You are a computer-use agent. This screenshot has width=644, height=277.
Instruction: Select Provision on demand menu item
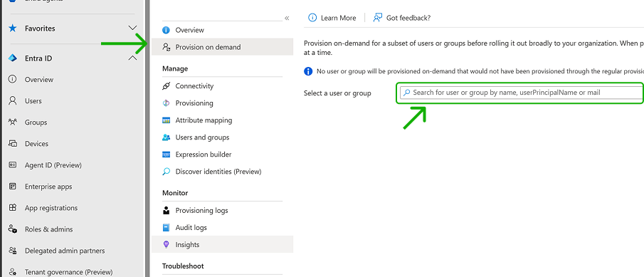[x=222, y=47]
